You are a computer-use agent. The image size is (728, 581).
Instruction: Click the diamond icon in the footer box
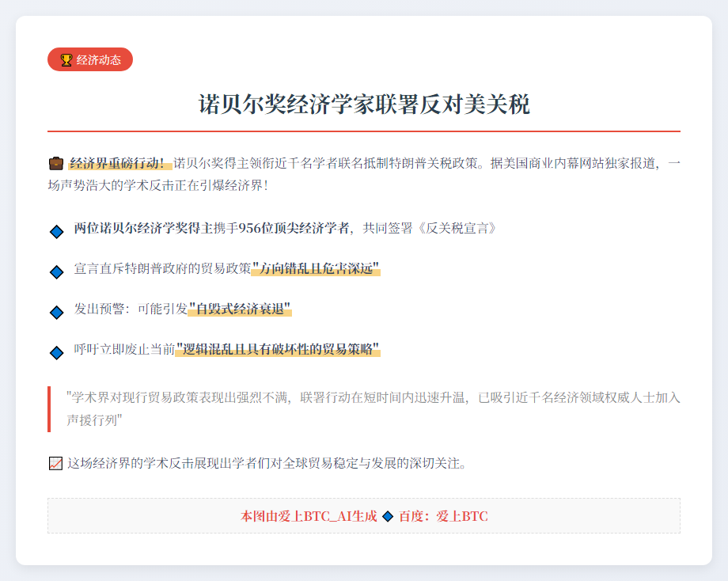click(388, 516)
